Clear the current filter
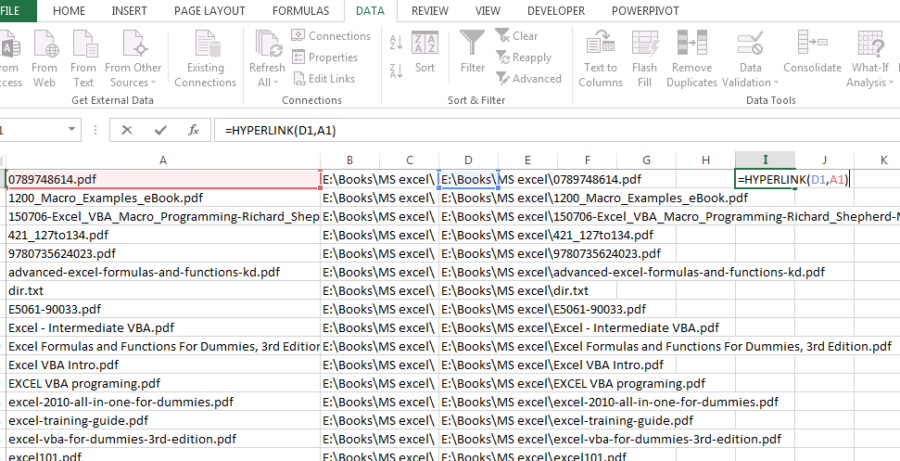 pyautogui.click(x=517, y=36)
